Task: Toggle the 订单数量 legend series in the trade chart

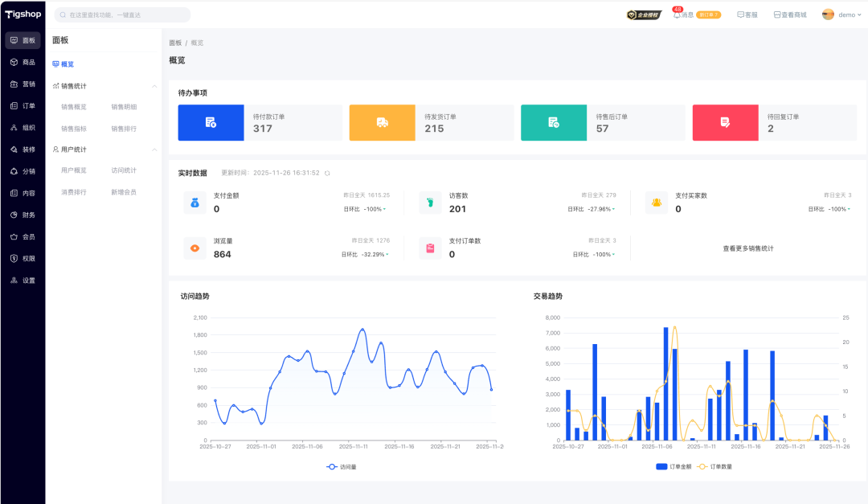Action: (x=714, y=466)
